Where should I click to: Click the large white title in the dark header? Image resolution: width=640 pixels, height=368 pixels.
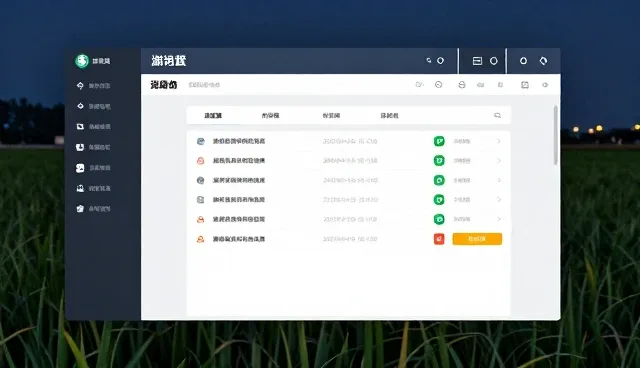(169, 61)
